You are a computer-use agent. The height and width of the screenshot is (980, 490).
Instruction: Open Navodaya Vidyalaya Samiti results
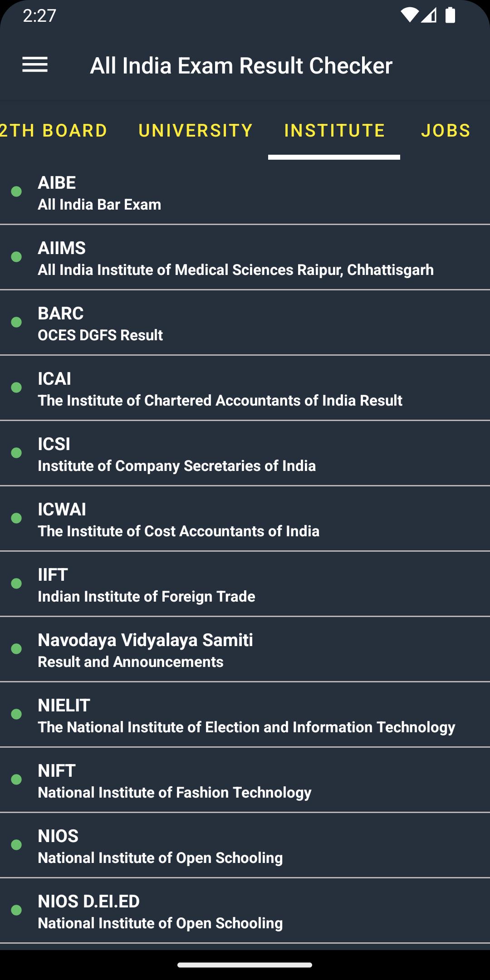tap(245, 649)
